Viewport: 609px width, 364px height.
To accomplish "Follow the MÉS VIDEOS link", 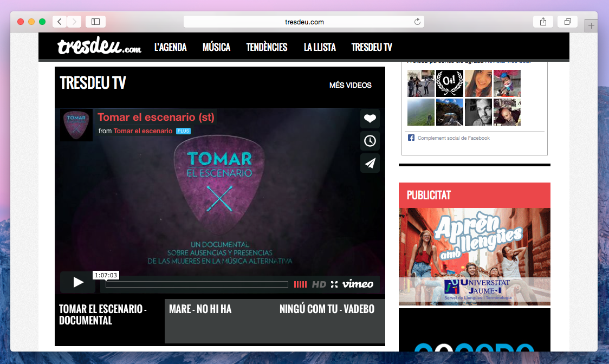I will coord(351,85).
